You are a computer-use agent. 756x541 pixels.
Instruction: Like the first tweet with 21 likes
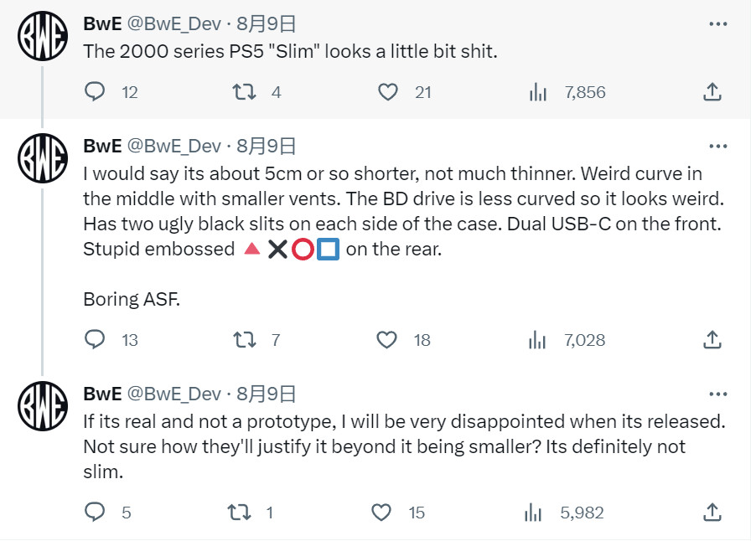(x=388, y=92)
